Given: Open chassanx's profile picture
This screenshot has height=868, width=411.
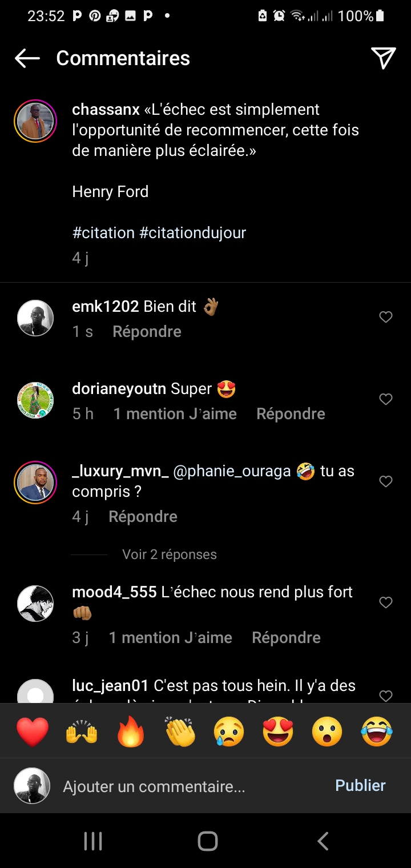Looking at the screenshot, I should pos(35,121).
